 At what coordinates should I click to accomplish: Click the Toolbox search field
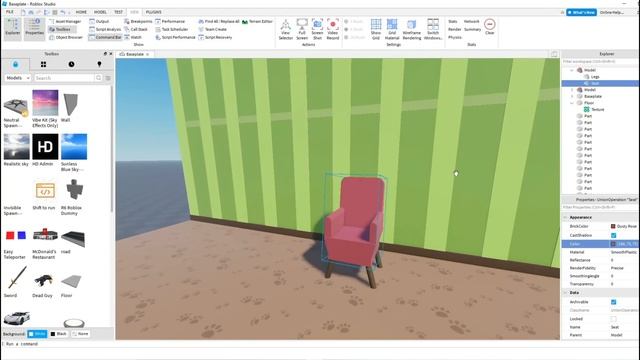coord(64,78)
